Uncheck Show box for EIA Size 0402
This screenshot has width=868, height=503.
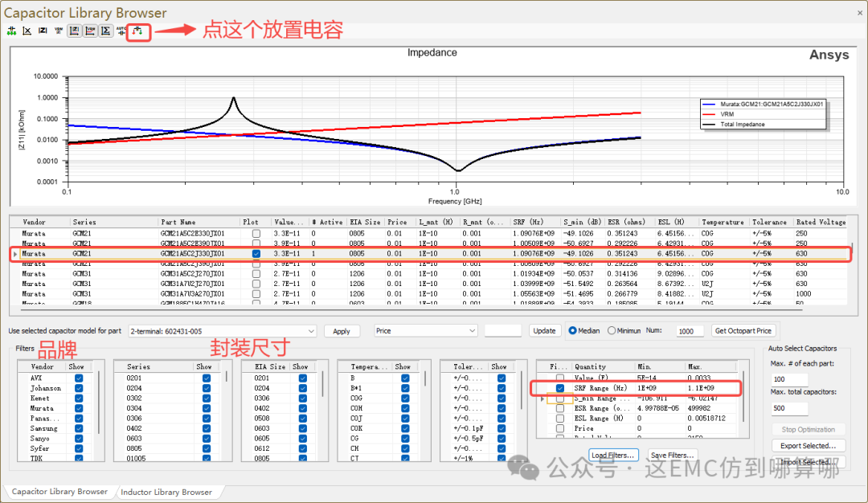tap(302, 408)
